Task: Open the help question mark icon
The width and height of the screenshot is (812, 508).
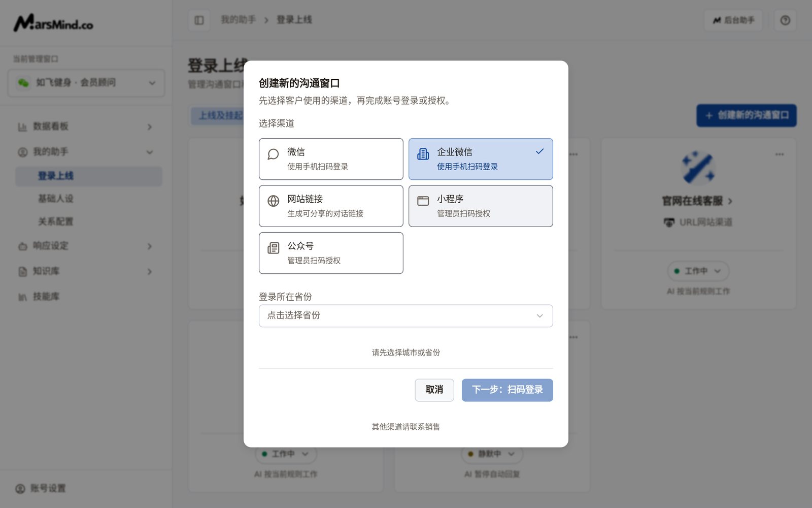Action: (x=785, y=20)
